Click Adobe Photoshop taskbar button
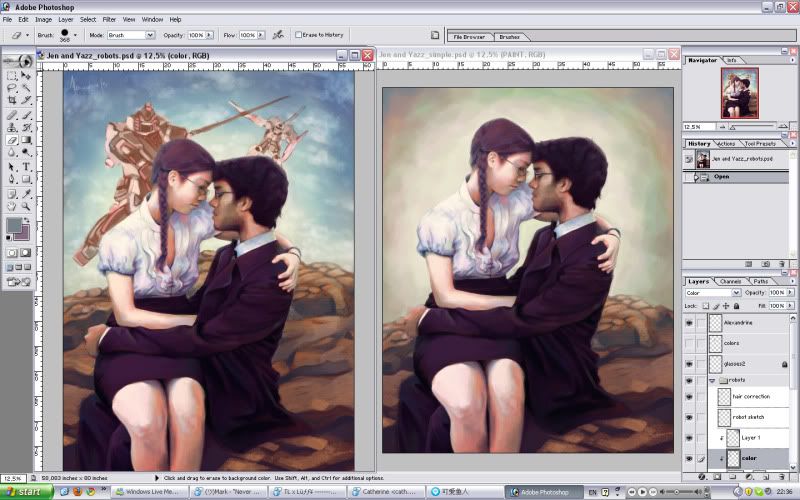The height and width of the screenshot is (500, 800). [544, 492]
